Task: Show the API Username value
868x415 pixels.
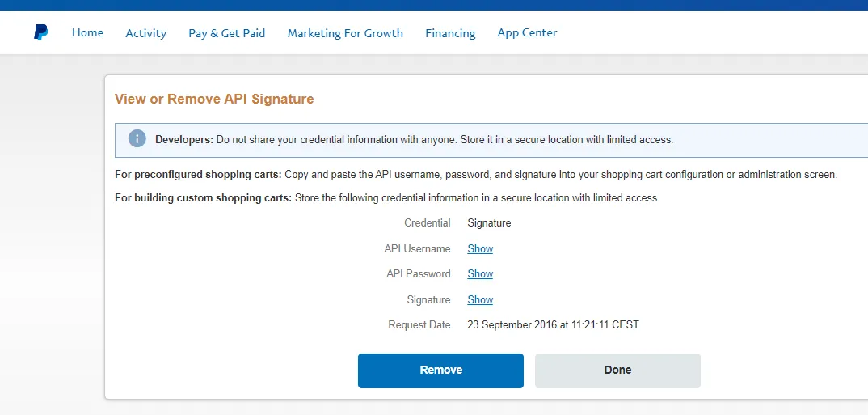Action: 480,249
